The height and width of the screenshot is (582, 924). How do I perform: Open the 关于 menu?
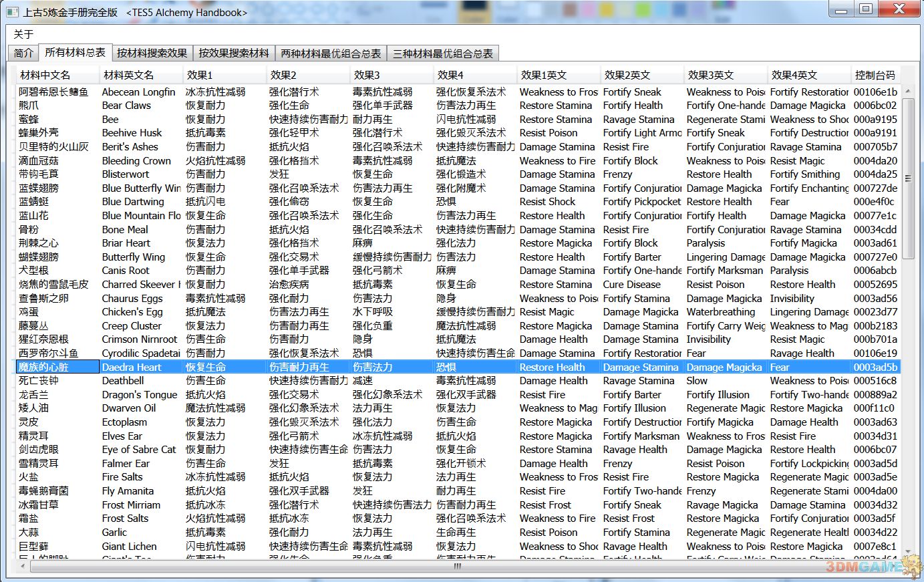click(x=23, y=34)
